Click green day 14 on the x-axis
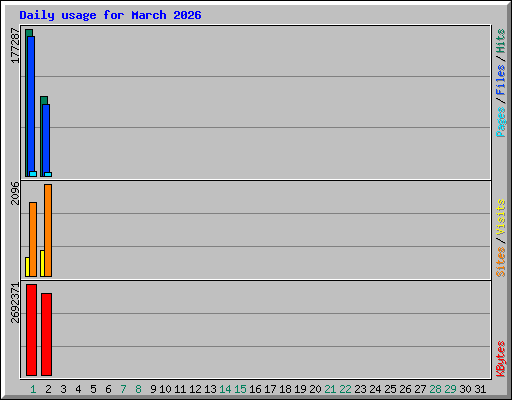The width and height of the screenshot is (512, 400). point(225,389)
